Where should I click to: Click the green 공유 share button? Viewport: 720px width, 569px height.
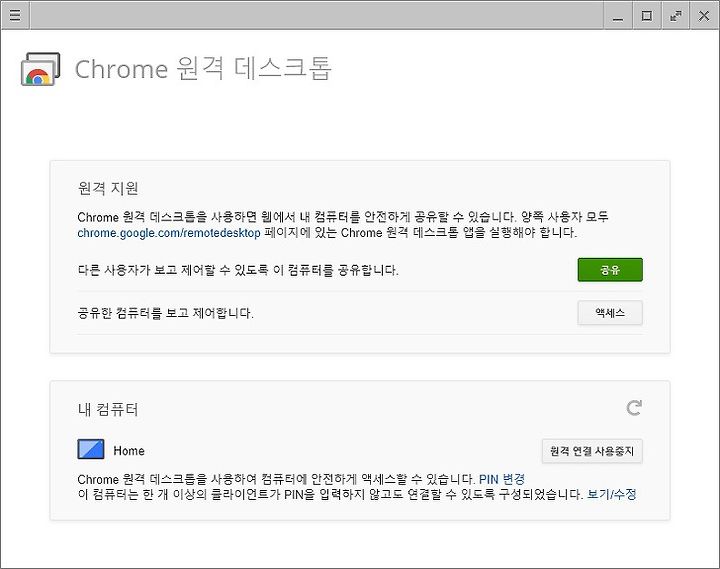tap(610, 270)
